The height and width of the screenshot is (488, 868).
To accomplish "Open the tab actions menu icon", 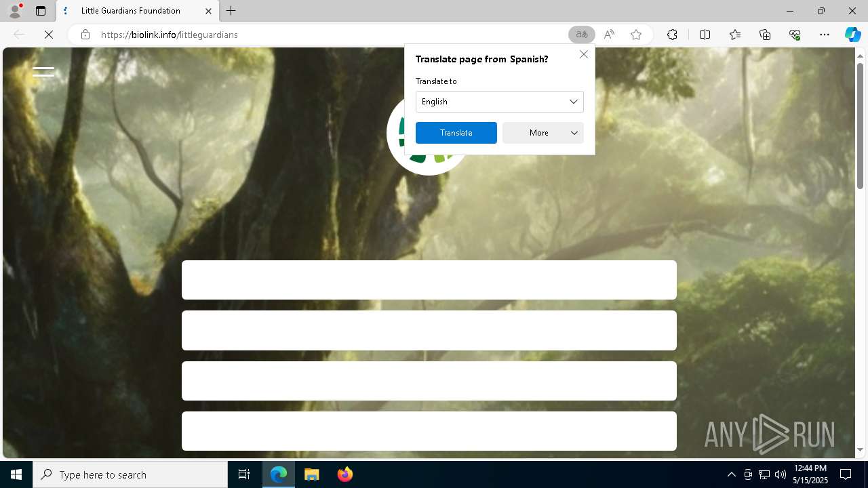I will coord(41,11).
